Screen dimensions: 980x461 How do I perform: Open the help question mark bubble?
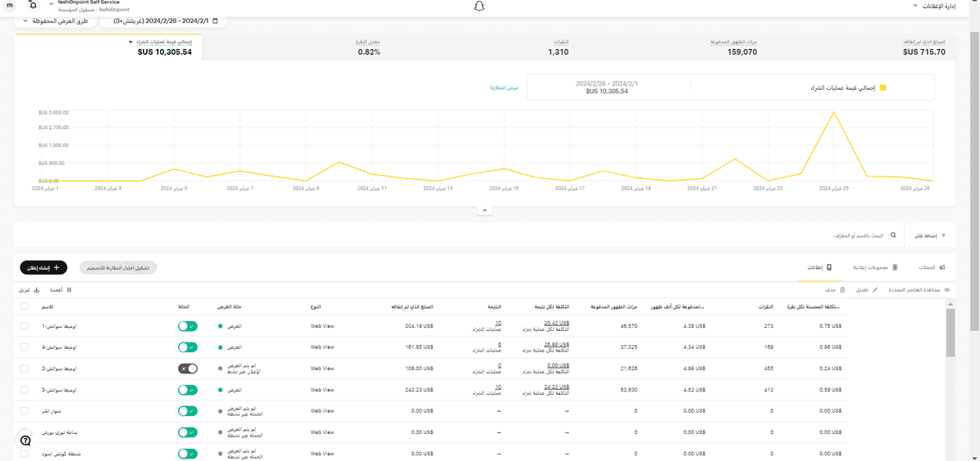click(25, 440)
